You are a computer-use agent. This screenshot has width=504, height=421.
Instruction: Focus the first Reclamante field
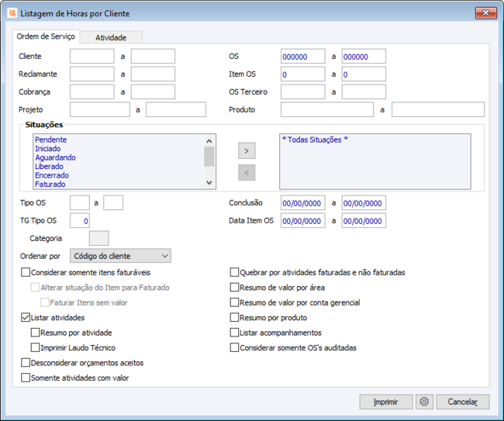click(92, 74)
